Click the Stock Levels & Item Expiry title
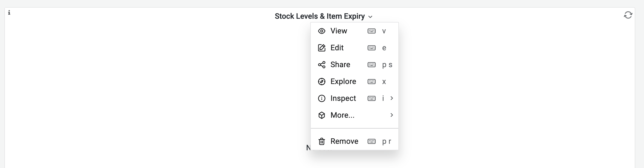644x168 pixels. click(320, 16)
